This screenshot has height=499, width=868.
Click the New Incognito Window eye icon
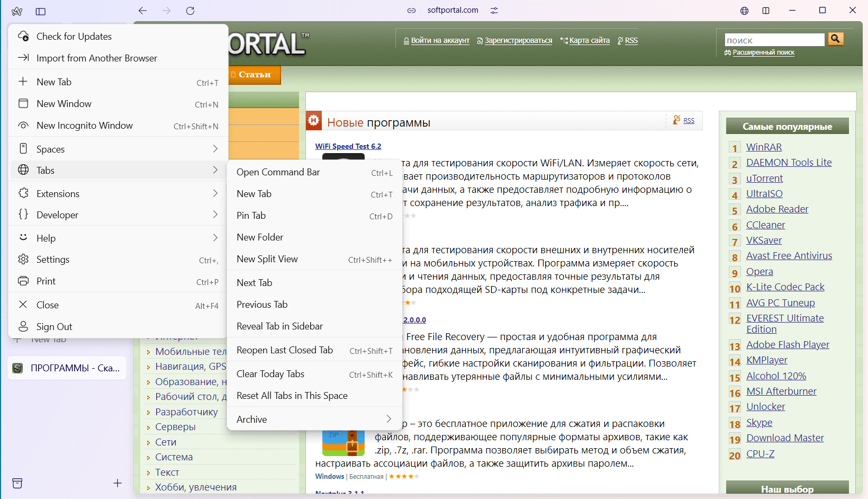23,126
